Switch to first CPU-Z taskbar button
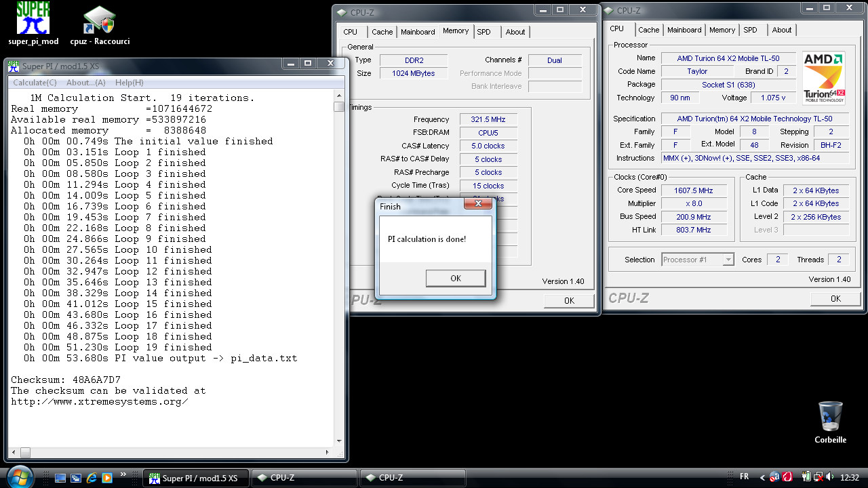This screenshot has width=868, height=488. 304,478
